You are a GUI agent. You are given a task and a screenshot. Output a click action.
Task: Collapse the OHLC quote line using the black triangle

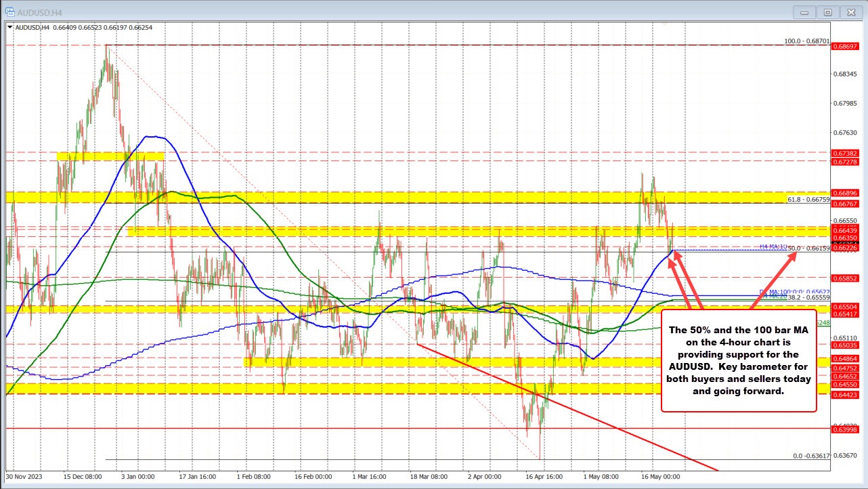click(11, 28)
